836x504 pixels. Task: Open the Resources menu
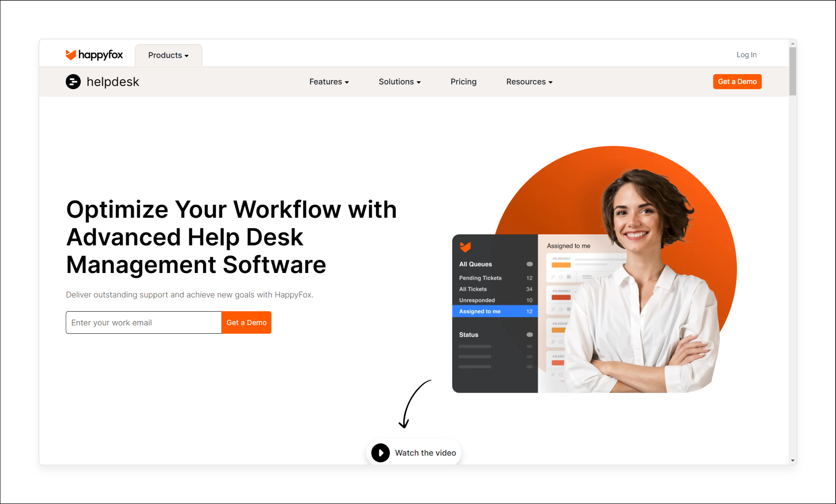tap(528, 82)
